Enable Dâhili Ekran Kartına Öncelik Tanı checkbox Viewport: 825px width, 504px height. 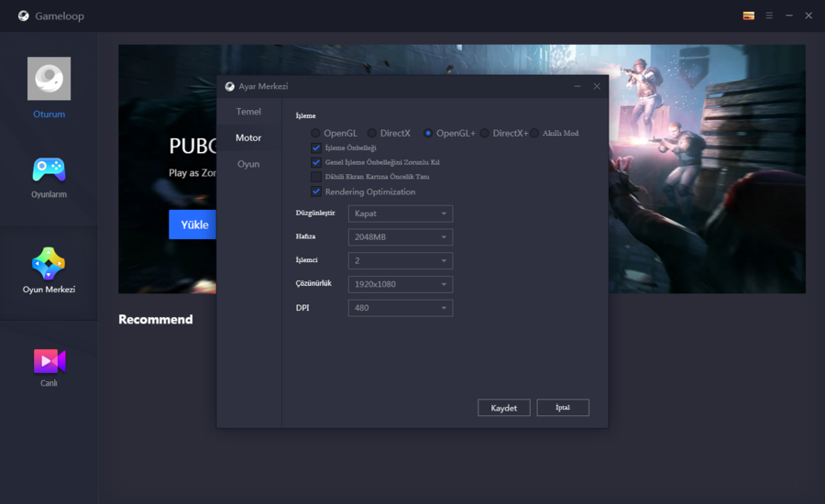pyautogui.click(x=316, y=177)
